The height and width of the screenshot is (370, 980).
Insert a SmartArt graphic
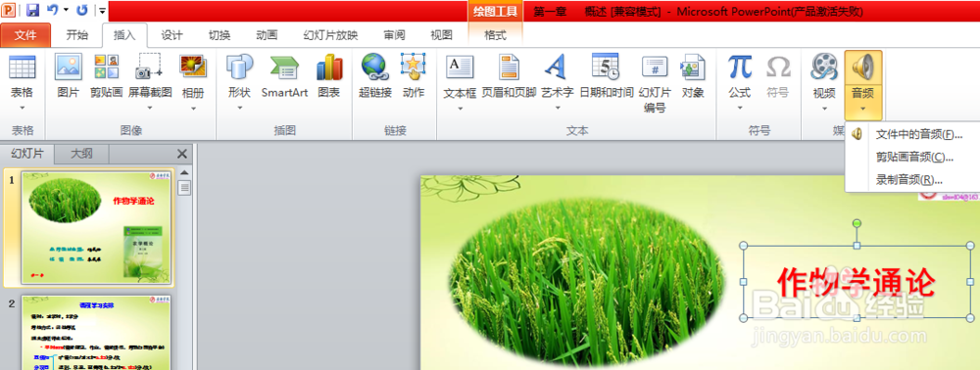pyautogui.click(x=284, y=67)
